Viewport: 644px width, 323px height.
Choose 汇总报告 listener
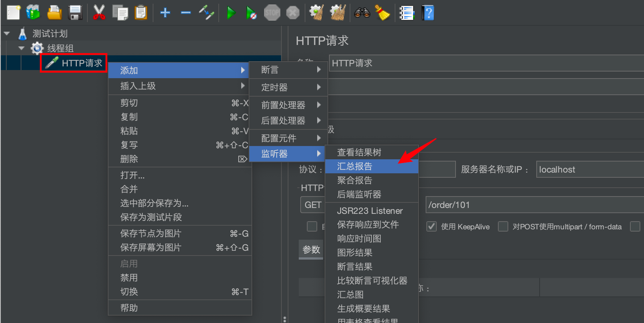(372, 166)
